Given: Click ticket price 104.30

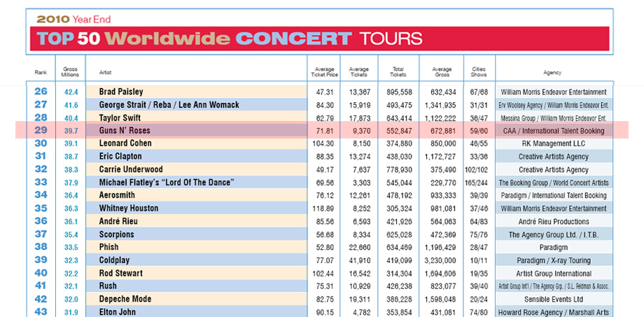Looking at the screenshot, I should pos(323,143).
